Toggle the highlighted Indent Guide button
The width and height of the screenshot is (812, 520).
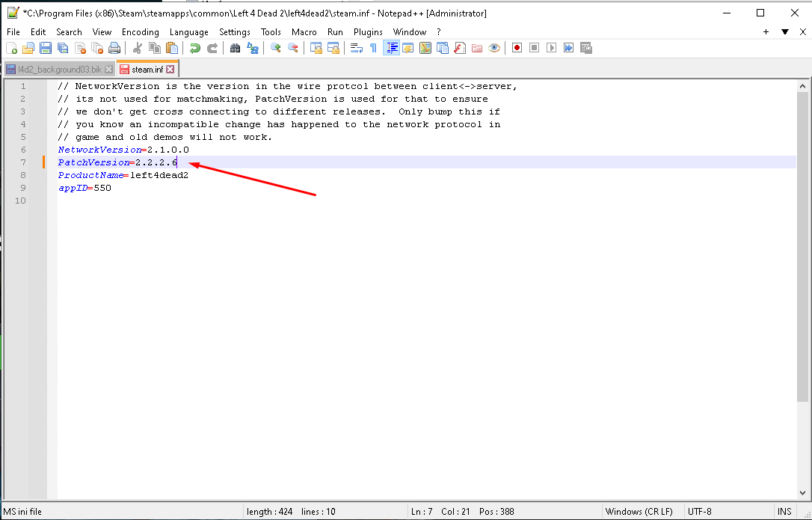[391, 48]
